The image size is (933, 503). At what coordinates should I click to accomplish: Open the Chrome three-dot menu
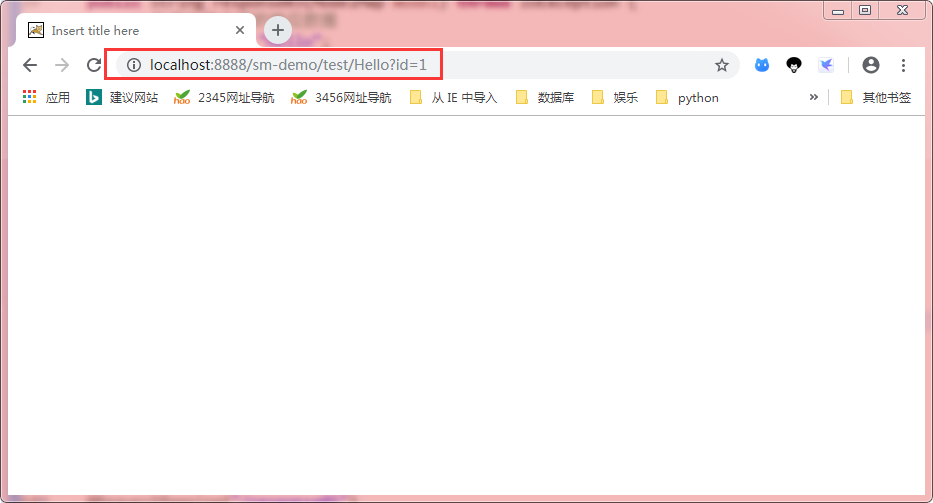click(903, 65)
